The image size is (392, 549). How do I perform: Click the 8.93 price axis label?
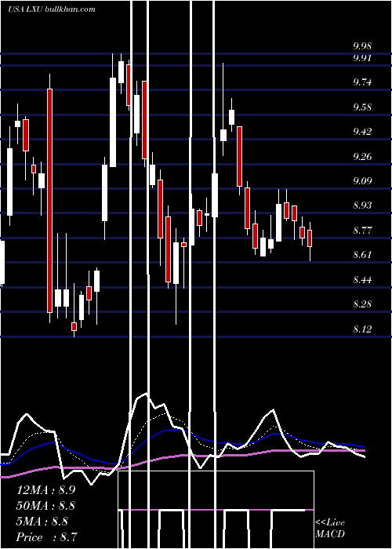(x=362, y=205)
